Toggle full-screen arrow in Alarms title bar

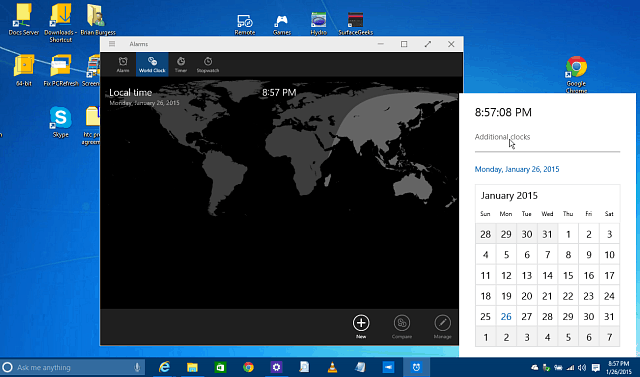tap(428, 44)
